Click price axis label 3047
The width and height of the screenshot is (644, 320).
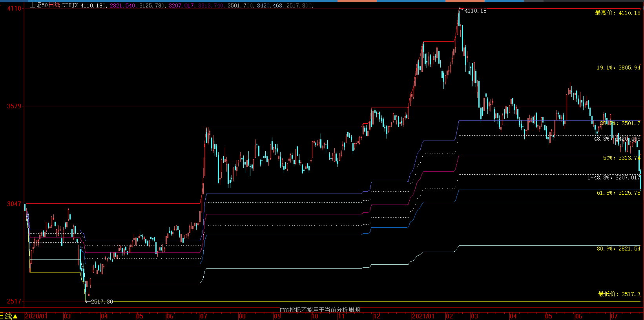tap(14, 204)
